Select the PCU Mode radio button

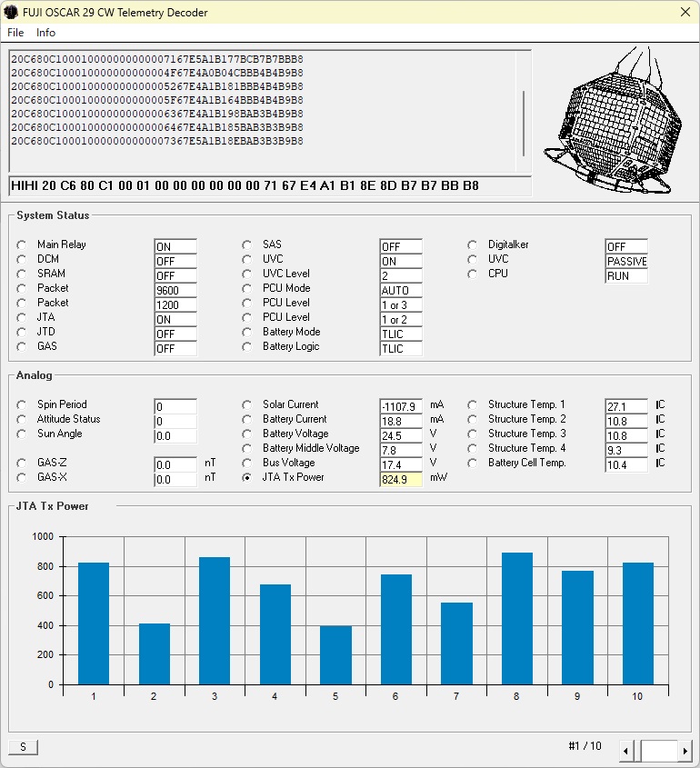click(x=247, y=288)
